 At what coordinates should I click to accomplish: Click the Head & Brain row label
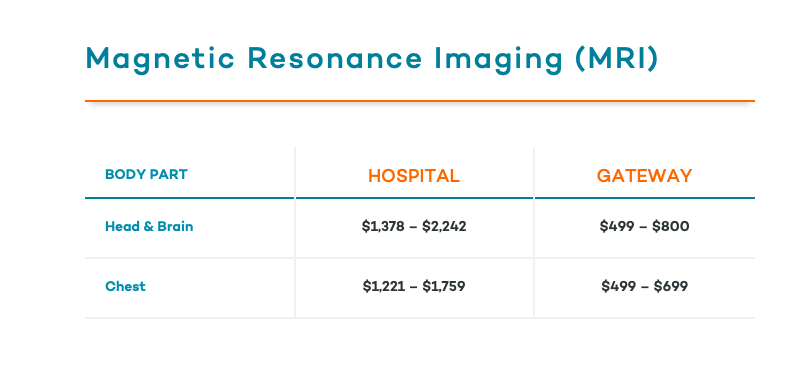(x=149, y=226)
